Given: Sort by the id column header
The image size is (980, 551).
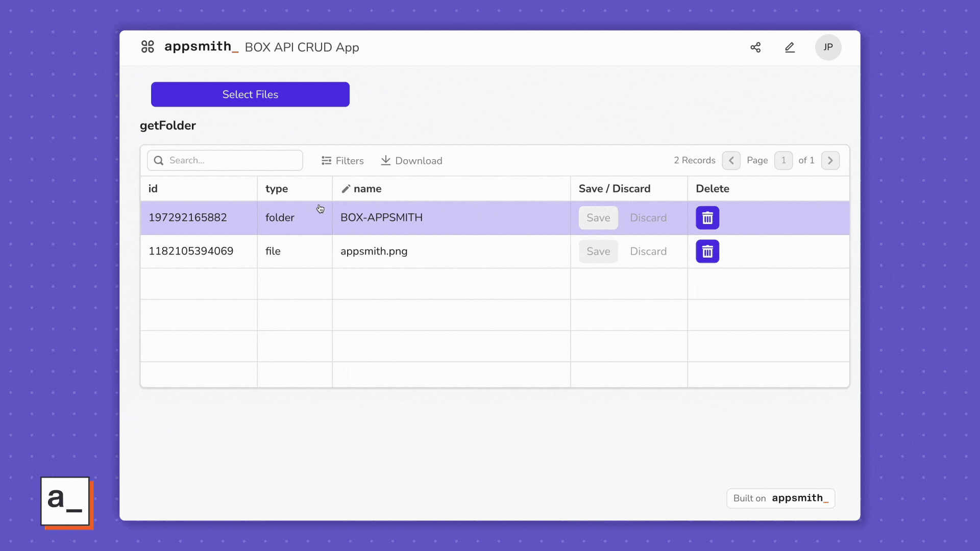Looking at the screenshot, I should click(199, 189).
